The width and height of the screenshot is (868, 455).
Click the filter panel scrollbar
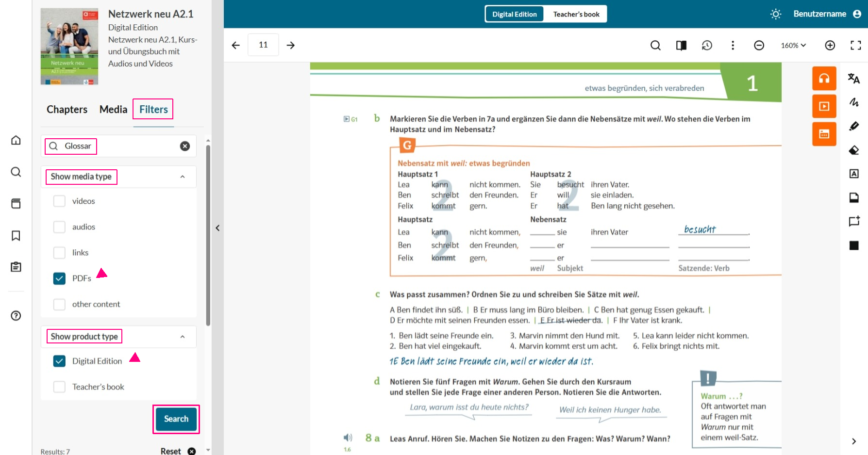(208, 235)
